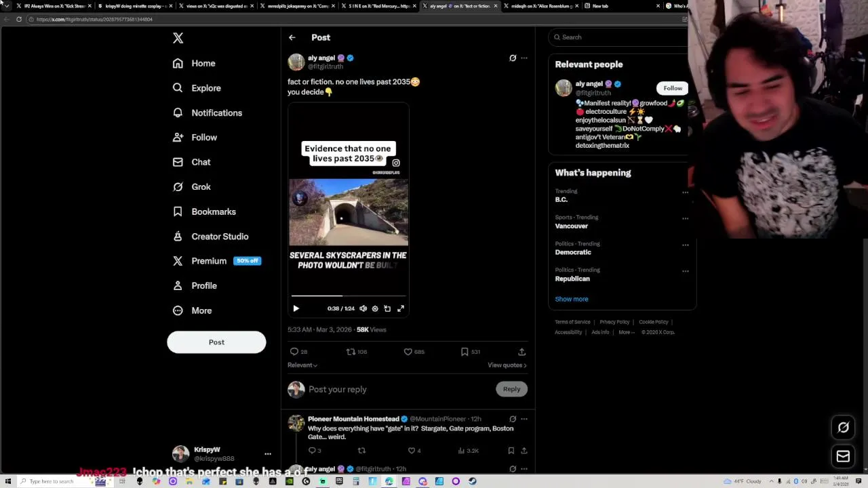Viewport: 868px width, 488px height.
Task: Enter fullscreen for the video
Action: coord(401,308)
